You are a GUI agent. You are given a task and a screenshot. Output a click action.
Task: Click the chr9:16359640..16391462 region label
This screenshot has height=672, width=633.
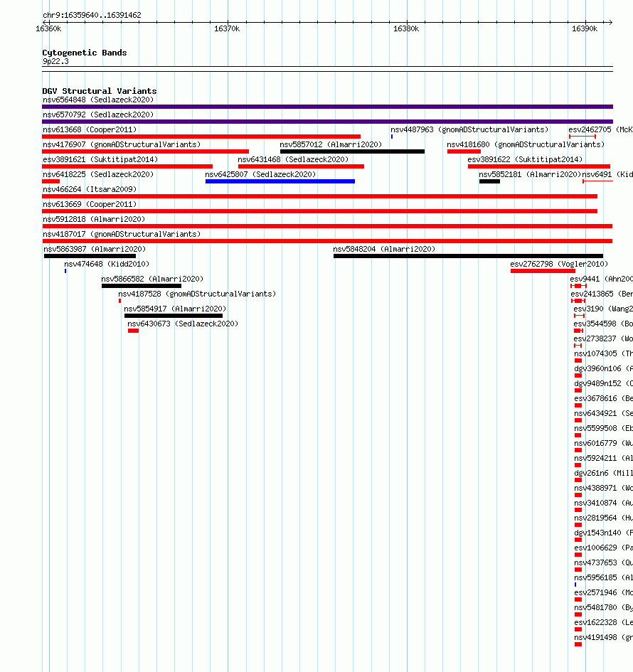tap(92, 15)
